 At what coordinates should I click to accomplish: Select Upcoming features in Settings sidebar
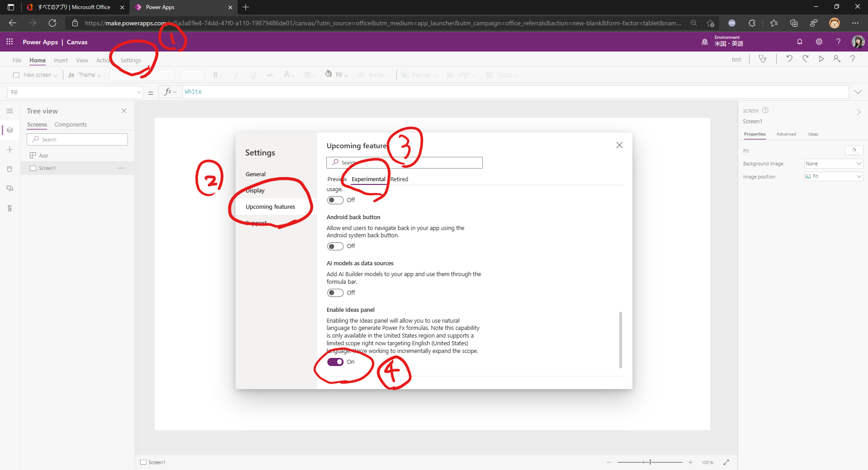270,207
